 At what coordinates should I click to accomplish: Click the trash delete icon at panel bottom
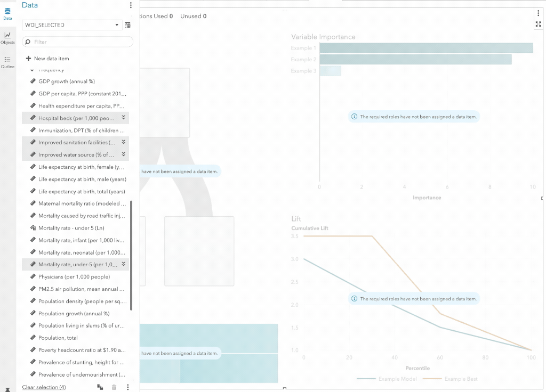(x=114, y=387)
